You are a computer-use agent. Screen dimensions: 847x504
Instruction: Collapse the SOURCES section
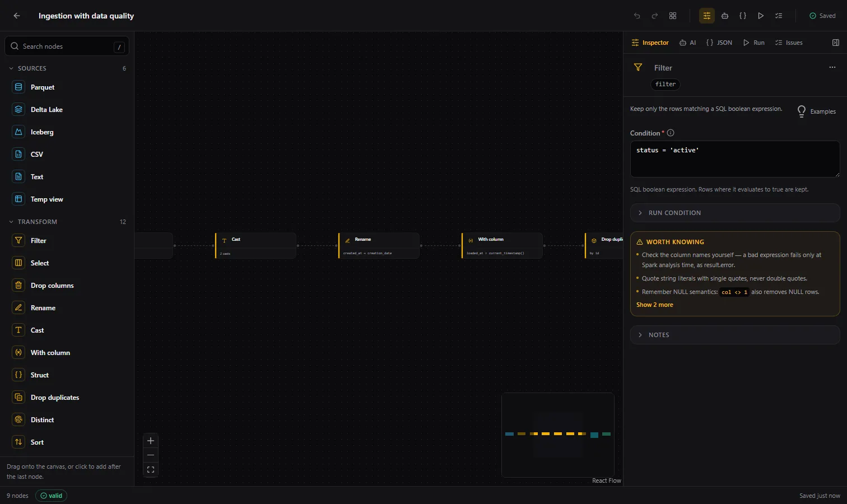tap(67, 68)
